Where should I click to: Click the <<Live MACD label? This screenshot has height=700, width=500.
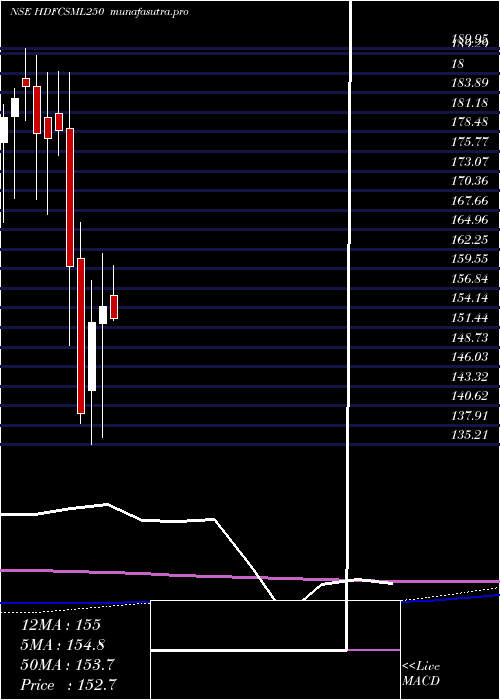[421, 674]
